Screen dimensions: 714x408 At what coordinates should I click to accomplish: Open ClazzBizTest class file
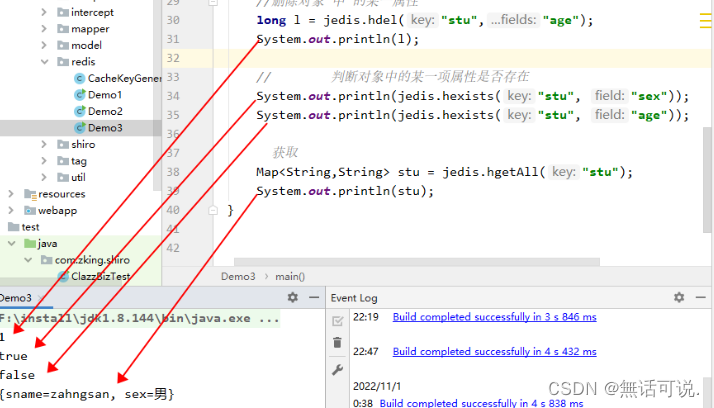(x=100, y=276)
